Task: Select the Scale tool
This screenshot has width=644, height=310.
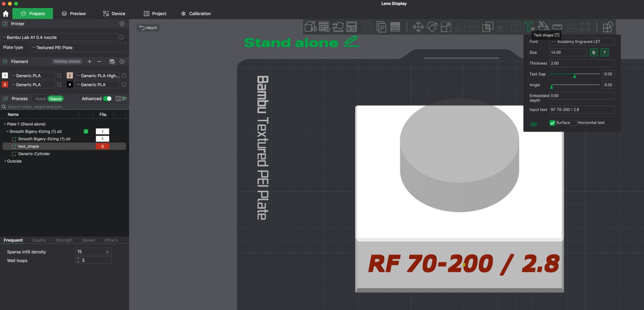Action: click(446, 27)
